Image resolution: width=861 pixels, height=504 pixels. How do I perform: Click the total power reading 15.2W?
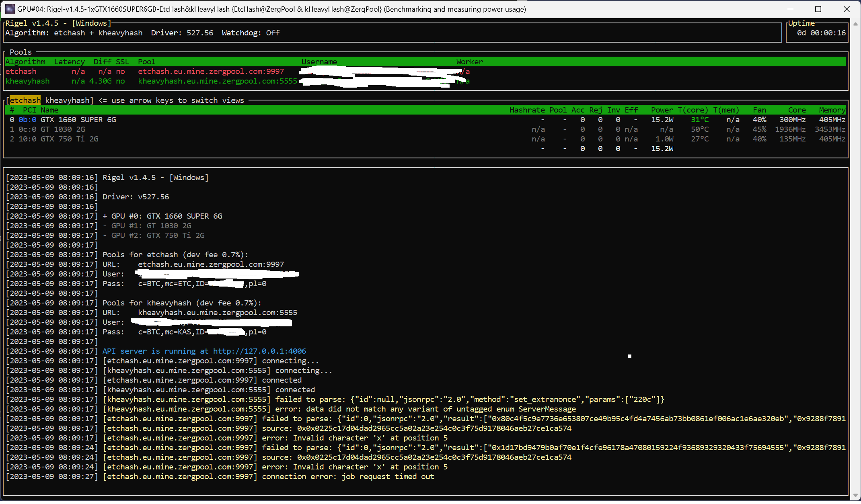(x=662, y=148)
